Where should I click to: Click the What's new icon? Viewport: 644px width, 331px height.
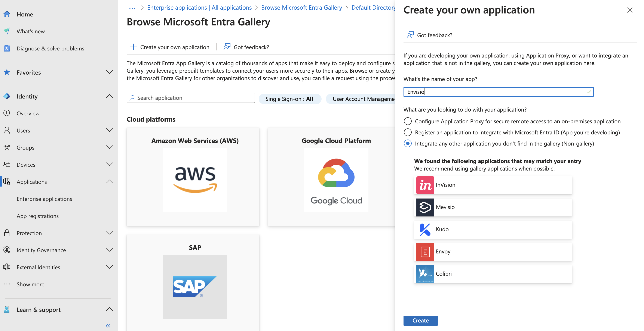(7, 31)
